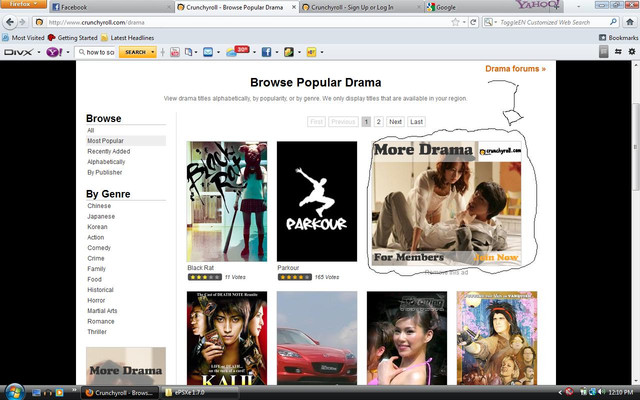
Task: Open the Drama forums link
Action: (x=515, y=69)
